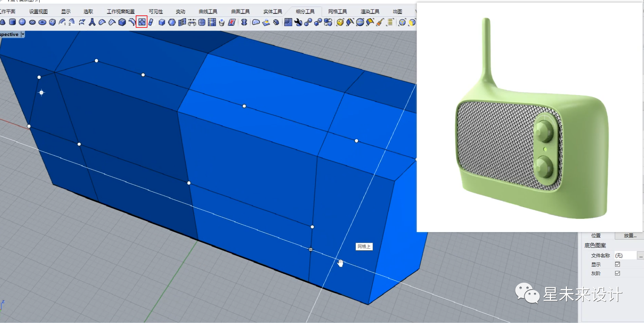Click the 文件名称 field showing (无)

tap(625, 255)
